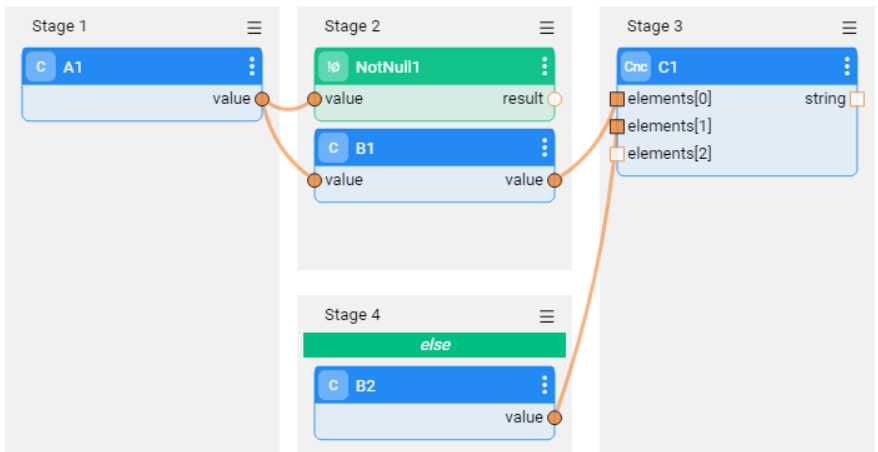The height and width of the screenshot is (452, 878).
Task: Open the Stage 2 hamburger menu
Action: [546, 28]
